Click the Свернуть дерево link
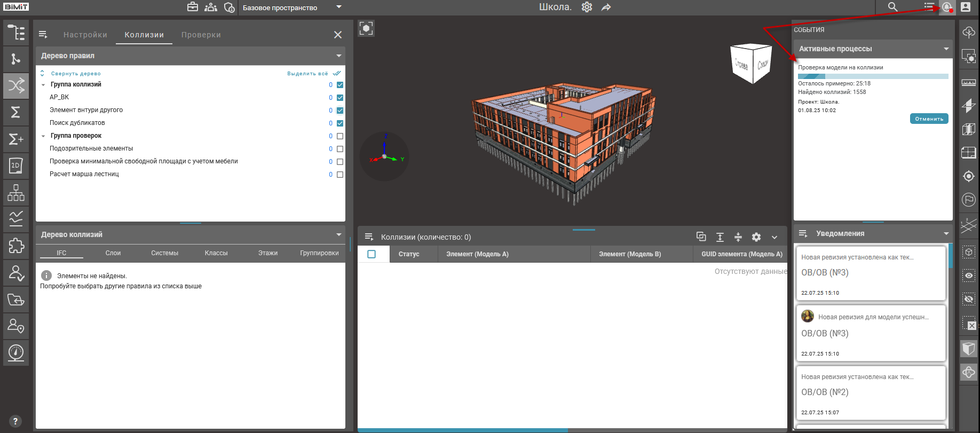The width and height of the screenshot is (980, 433). click(x=75, y=74)
